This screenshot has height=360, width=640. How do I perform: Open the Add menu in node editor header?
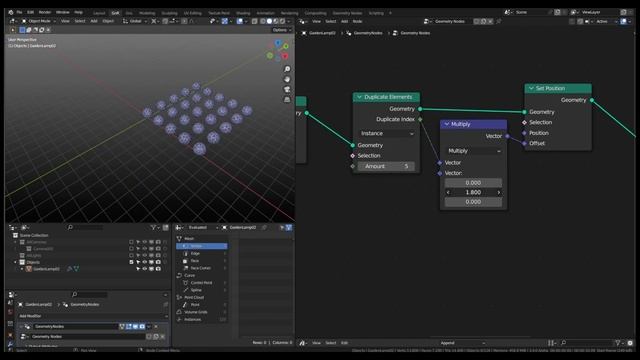[344, 21]
